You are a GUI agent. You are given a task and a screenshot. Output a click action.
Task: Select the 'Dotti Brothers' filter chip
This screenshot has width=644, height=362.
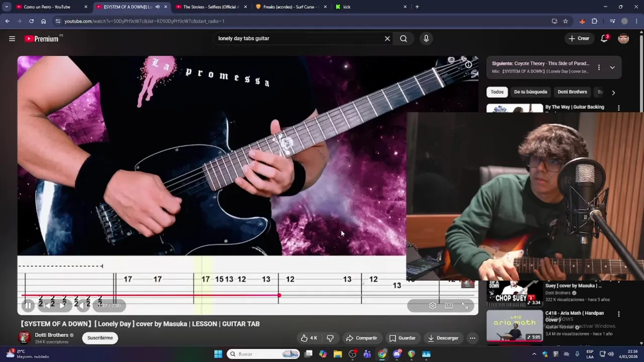pyautogui.click(x=572, y=92)
